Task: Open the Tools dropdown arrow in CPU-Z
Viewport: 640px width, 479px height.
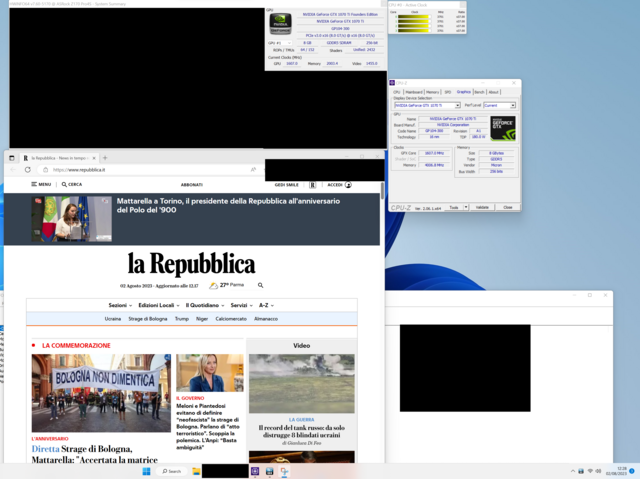Action: (466, 208)
